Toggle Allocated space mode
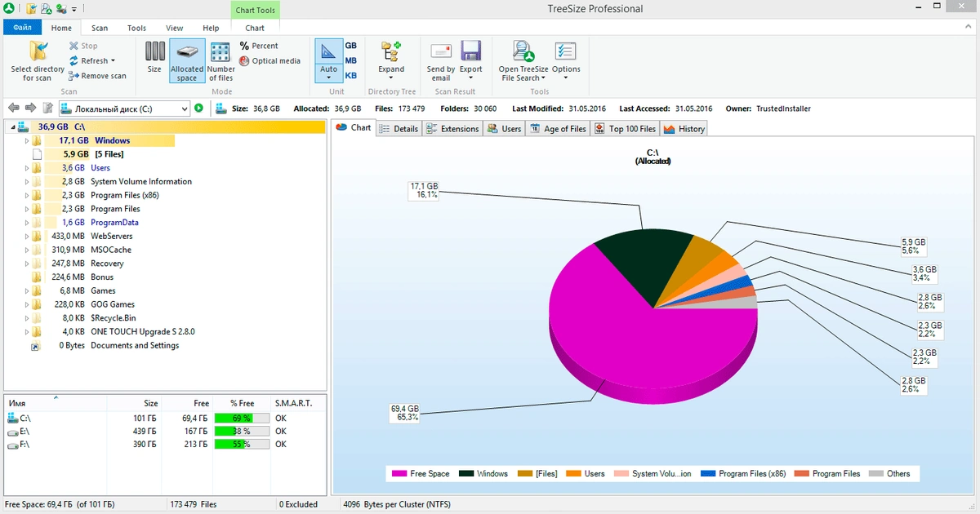The image size is (980, 514). 187,61
